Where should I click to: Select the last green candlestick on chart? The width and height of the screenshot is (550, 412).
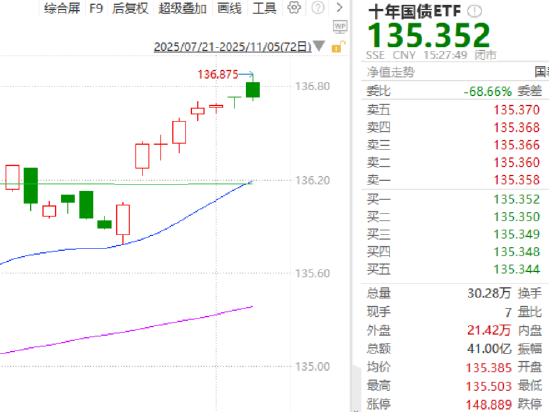click(x=253, y=89)
